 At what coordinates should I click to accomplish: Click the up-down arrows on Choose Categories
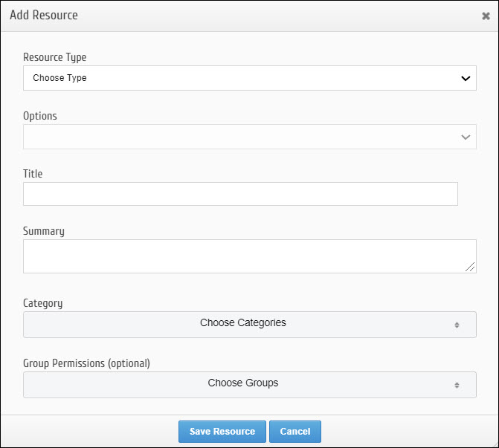tap(457, 325)
